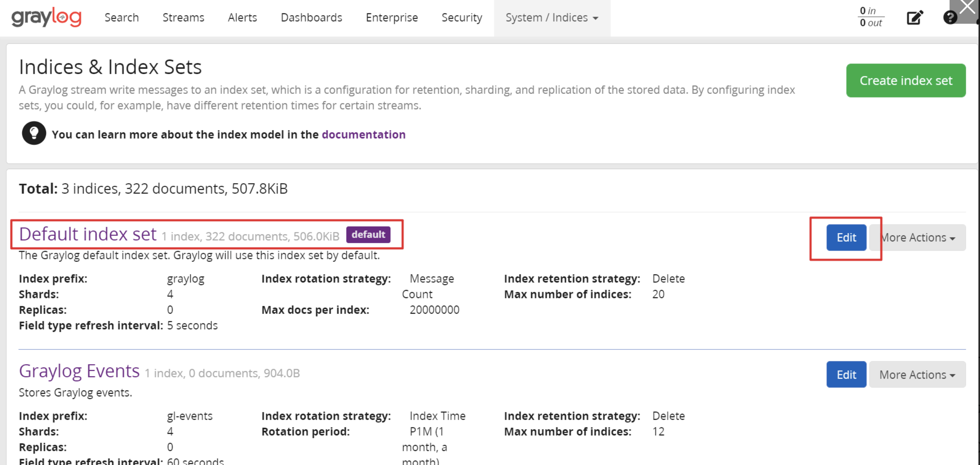
Task: Click the Graylog logo
Action: pos(46,17)
